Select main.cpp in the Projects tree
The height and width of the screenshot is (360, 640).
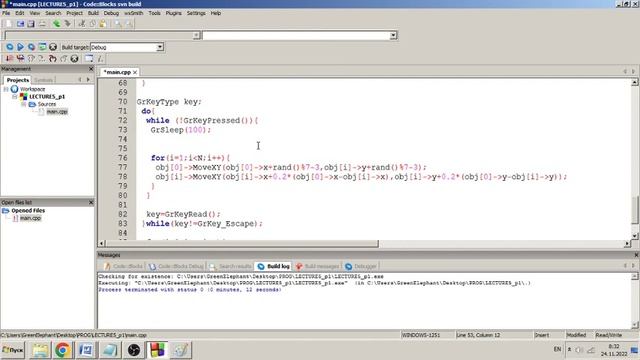[x=57, y=111]
